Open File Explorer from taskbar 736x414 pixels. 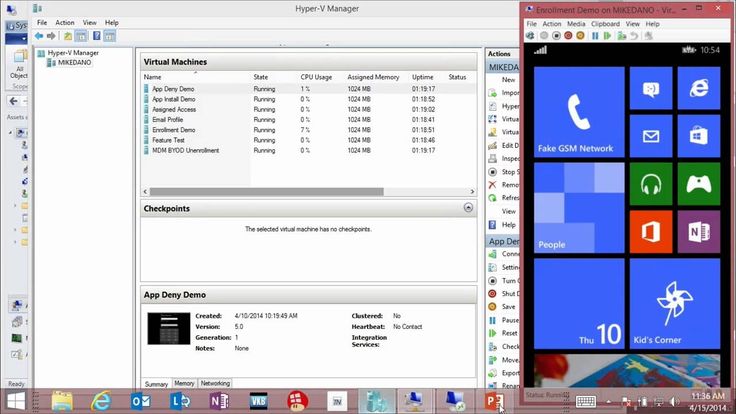coord(61,402)
